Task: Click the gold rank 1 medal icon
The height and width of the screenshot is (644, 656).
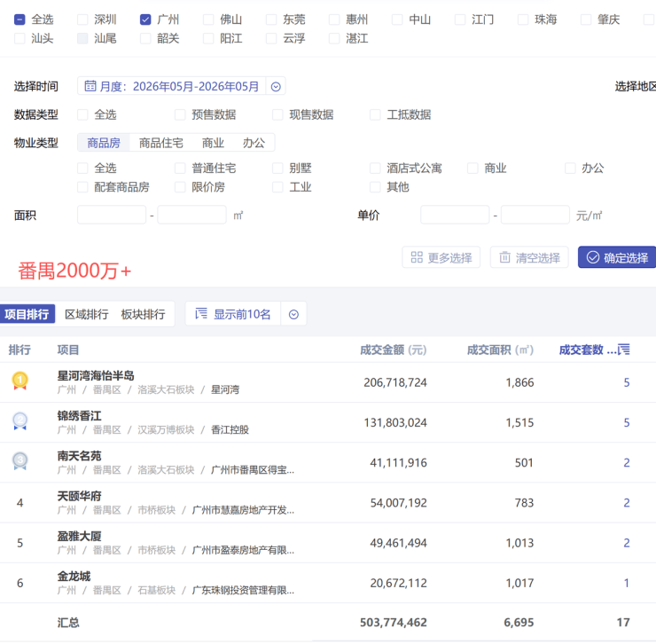Action: pyautogui.click(x=20, y=381)
